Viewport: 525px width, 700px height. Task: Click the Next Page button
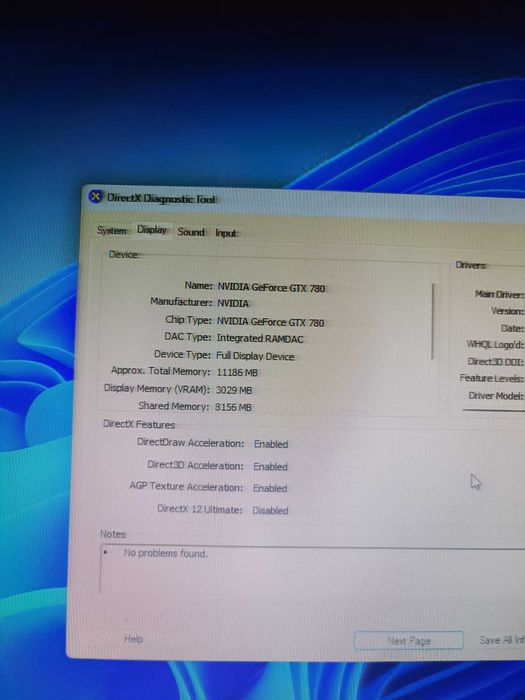[408, 641]
